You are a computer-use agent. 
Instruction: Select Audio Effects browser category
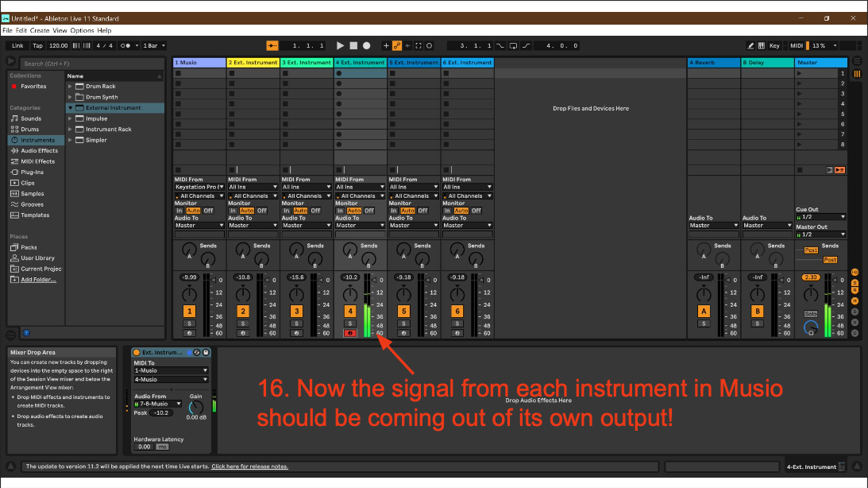click(39, 151)
